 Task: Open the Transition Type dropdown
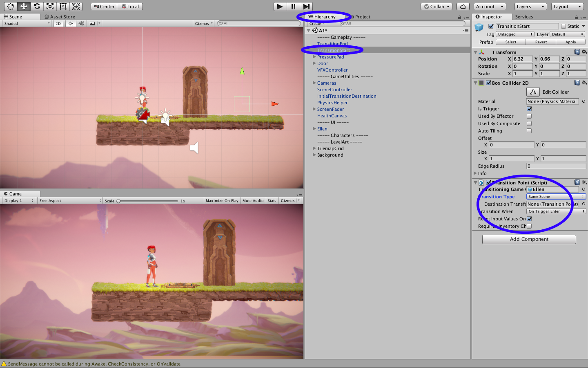556,197
